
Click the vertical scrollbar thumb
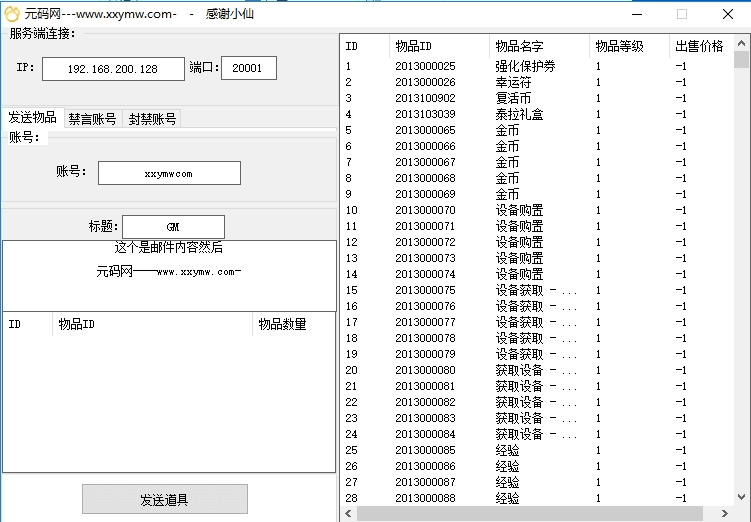(x=741, y=59)
